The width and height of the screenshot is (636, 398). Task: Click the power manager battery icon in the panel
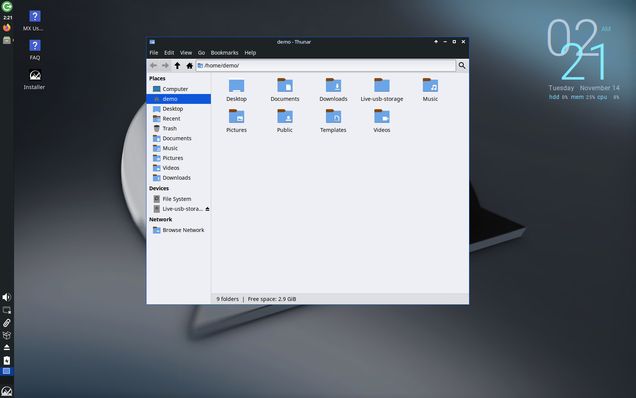pyautogui.click(x=6, y=360)
